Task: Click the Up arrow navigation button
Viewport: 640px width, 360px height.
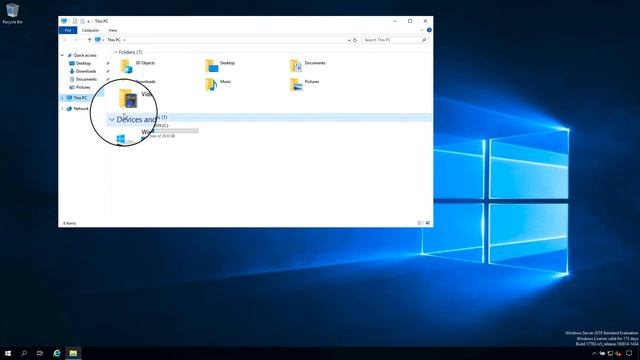Action: click(89, 40)
